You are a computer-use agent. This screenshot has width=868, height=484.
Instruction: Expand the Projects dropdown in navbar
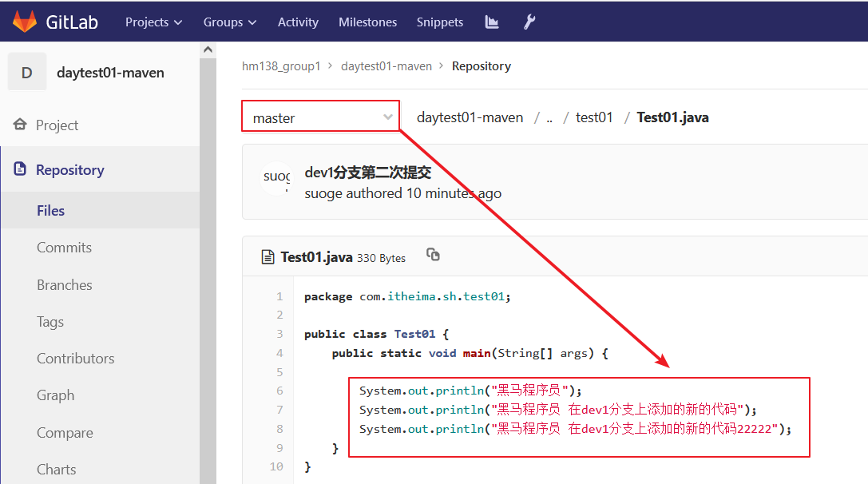153,22
